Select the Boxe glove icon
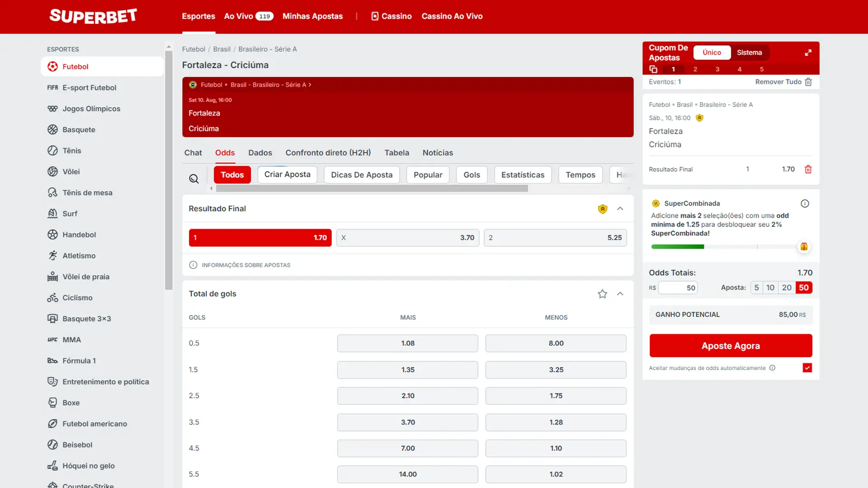The width and height of the screenshot is (868, 488). [53, 403]
